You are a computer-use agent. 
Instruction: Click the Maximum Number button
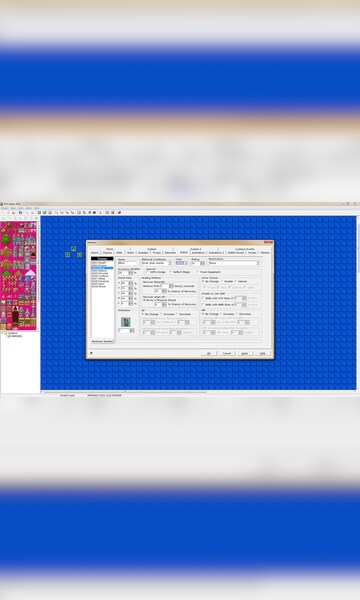103,341
